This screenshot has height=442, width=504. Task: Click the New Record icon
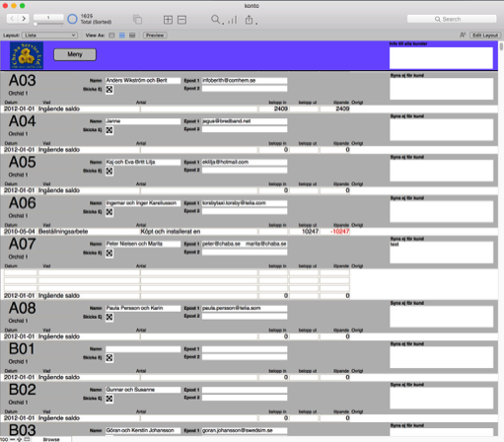168,20
